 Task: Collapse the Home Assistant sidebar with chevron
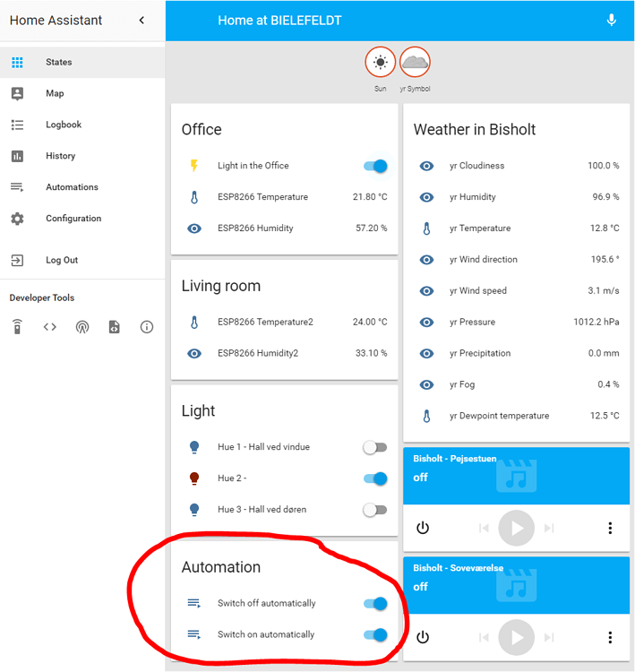click(142, 20)
